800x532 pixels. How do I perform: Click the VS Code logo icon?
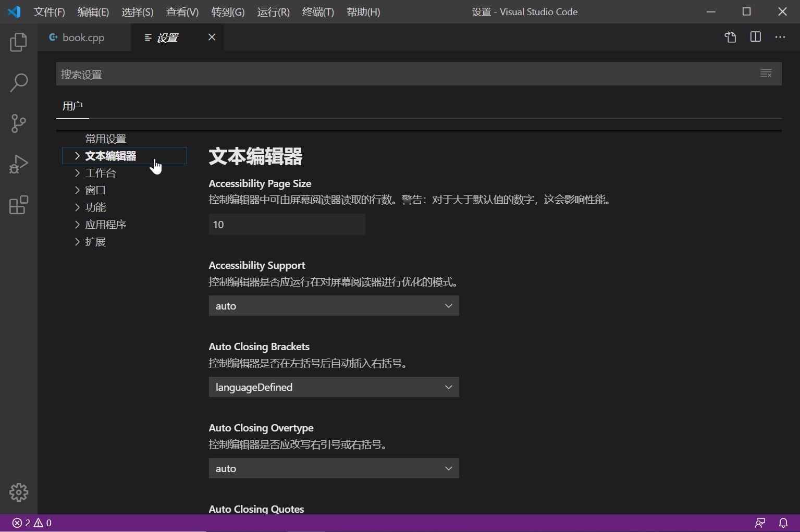(x=14, y=11)
